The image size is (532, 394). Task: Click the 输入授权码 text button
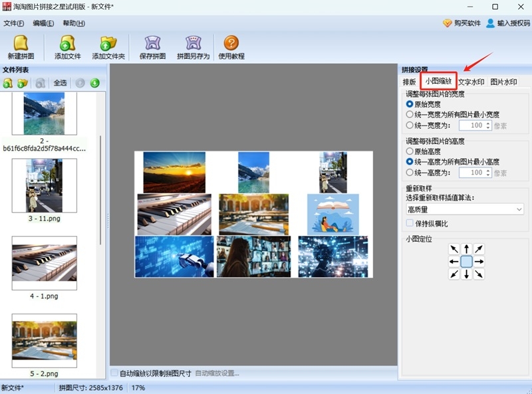(x=513, y=23)
